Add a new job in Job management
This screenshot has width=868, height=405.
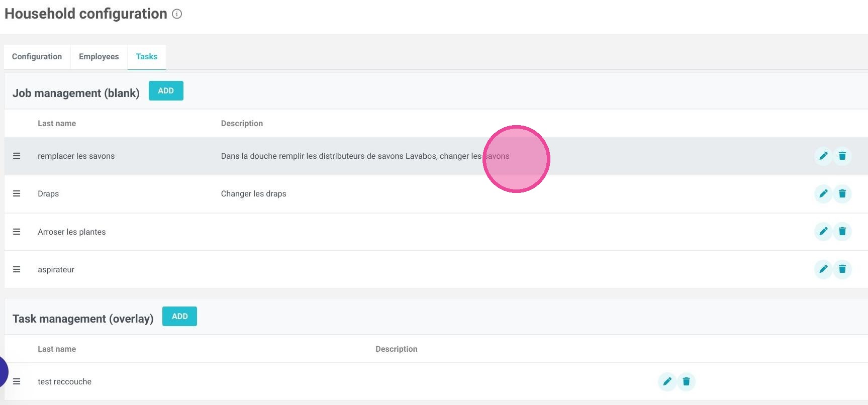click(x=166, y=90)
